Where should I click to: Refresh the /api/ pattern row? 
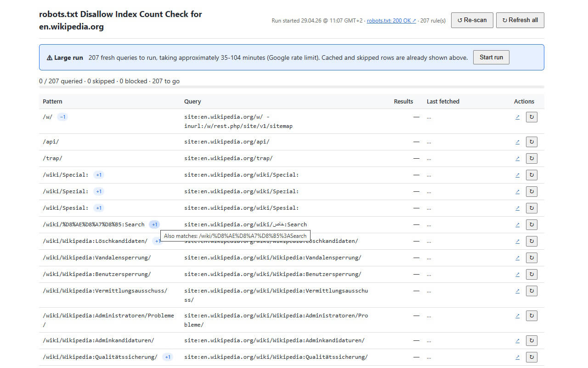pyautogui.click(x=531, y=142)
